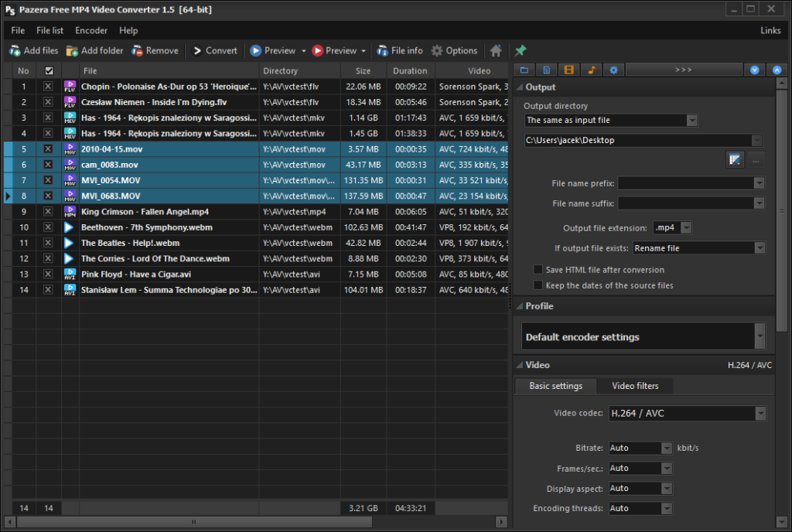Screen dimensions: 792x532
Task: Click the Add files toolbar icon
Action: 15,50
